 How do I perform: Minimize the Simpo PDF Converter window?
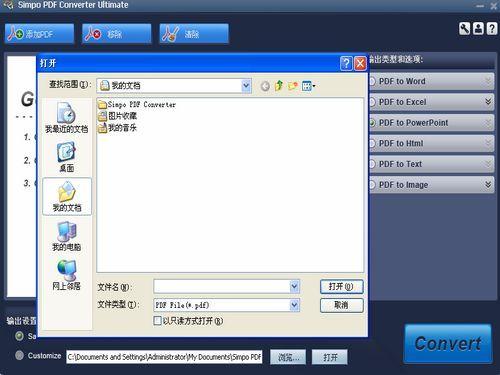click(480, 6)
